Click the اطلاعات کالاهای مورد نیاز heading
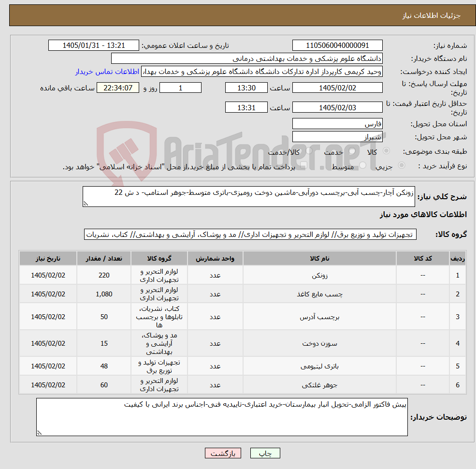 click(423, 215)
